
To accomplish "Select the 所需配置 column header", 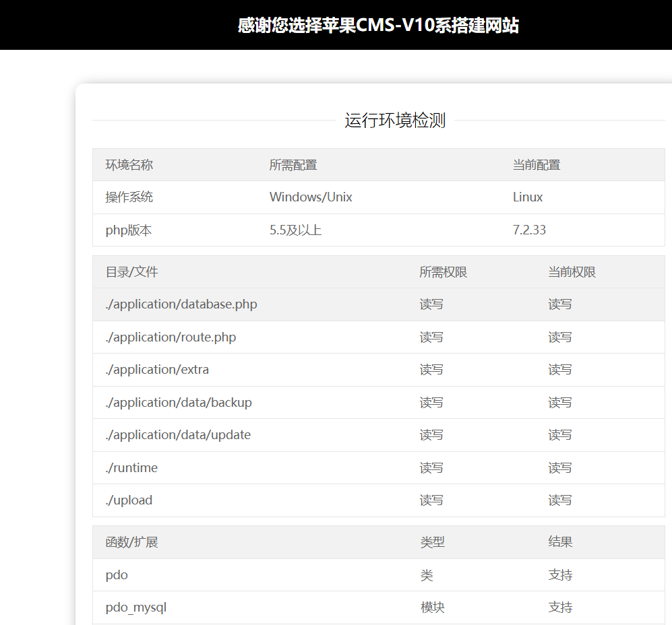I will (x=293, y=165).
